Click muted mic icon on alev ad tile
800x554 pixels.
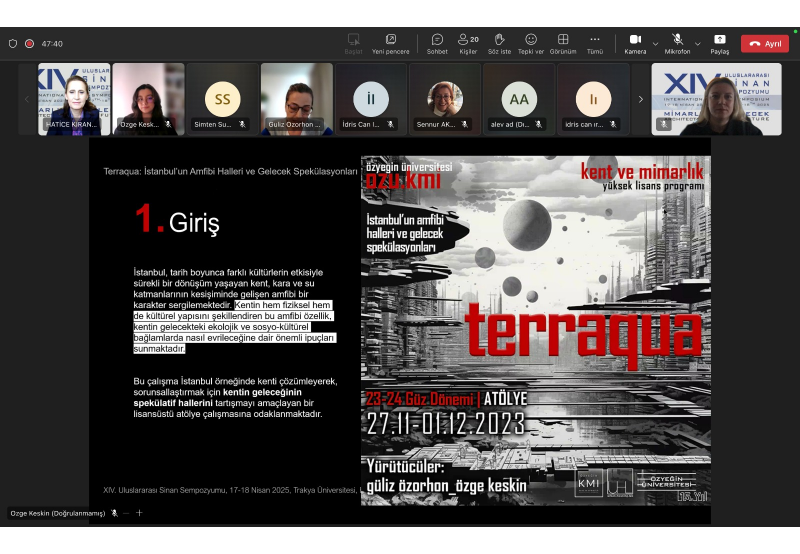[x=538, y=124]
